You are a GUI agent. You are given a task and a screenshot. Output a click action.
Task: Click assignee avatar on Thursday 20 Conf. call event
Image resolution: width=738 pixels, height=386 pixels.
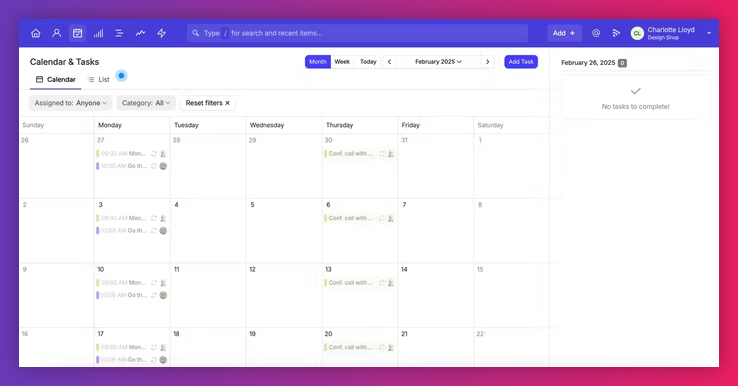pos(391,347)
